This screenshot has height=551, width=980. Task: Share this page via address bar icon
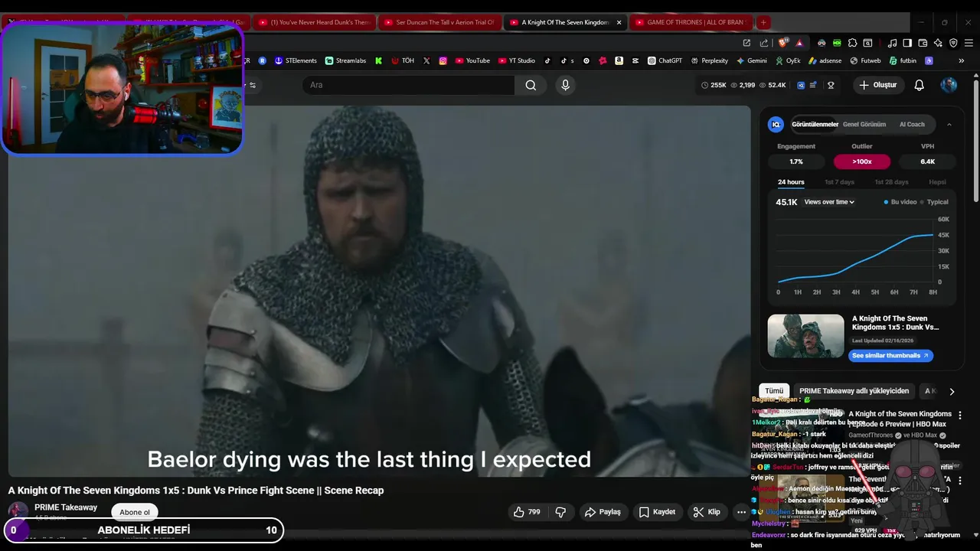pyautogui.click(x=763, y=43)
